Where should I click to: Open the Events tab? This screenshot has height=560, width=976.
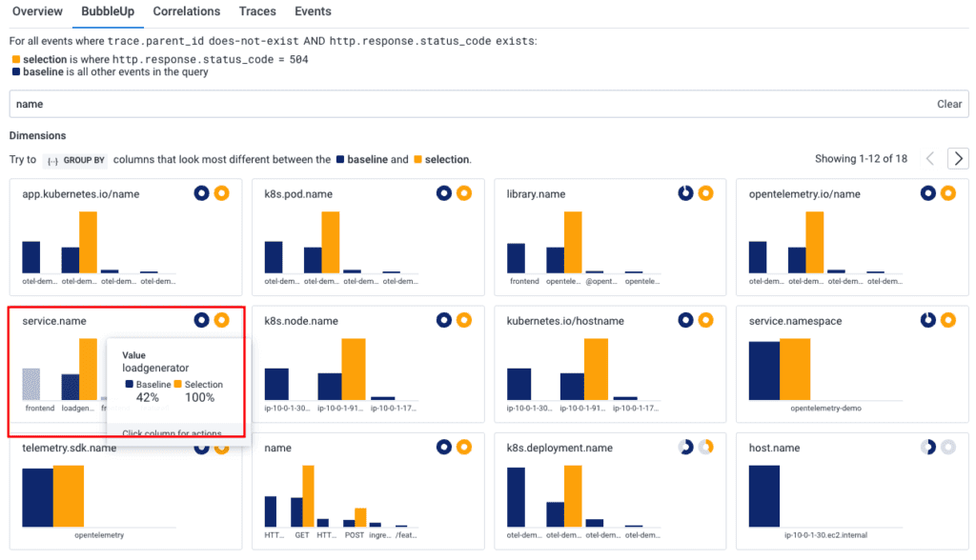[x=313, y=11]
